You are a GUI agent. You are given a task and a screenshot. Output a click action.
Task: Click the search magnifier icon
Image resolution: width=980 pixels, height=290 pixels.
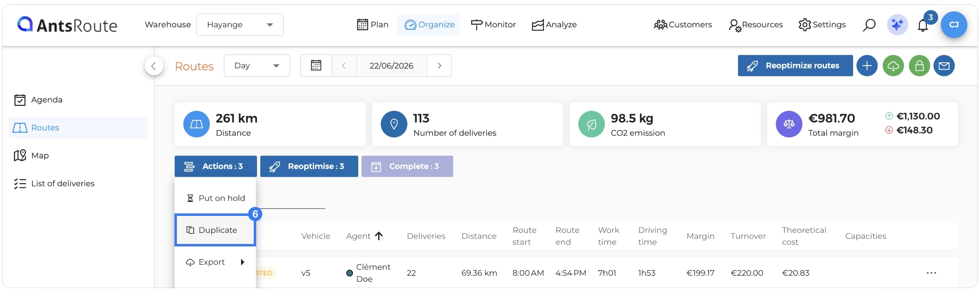pos(869,25)
